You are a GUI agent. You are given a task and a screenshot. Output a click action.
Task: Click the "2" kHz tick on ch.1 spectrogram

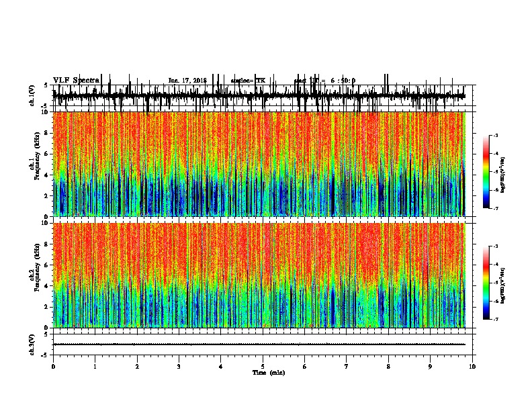[46, 195]
